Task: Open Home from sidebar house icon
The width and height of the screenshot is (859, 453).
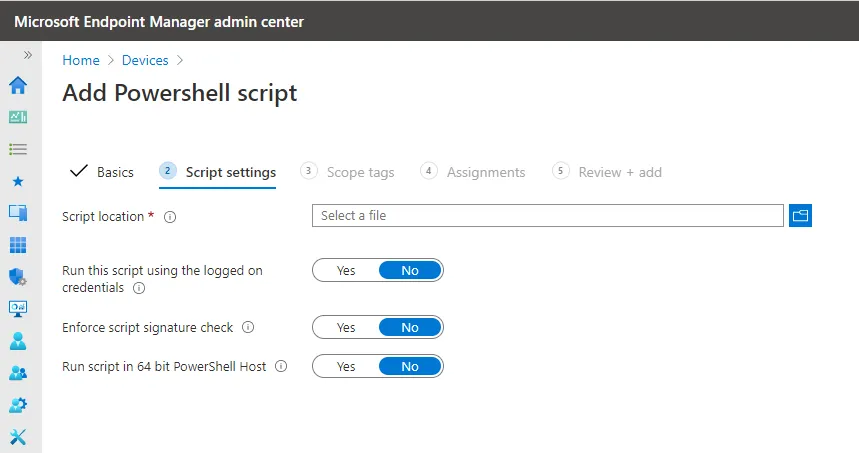Action: [x=18, y=85]
